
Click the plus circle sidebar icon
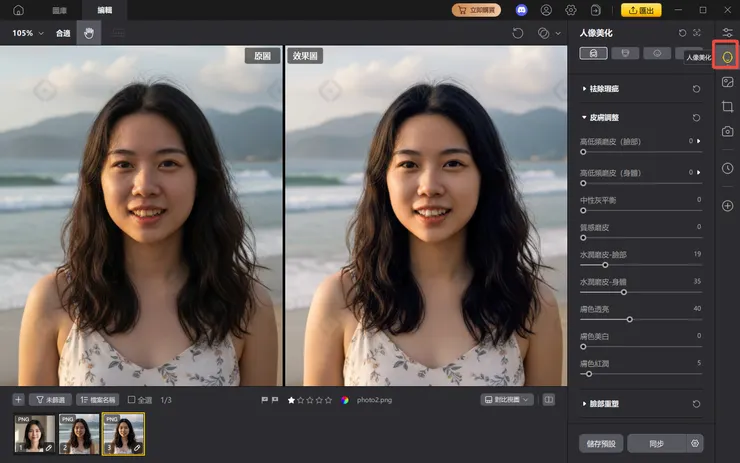(x=727, y=206)
